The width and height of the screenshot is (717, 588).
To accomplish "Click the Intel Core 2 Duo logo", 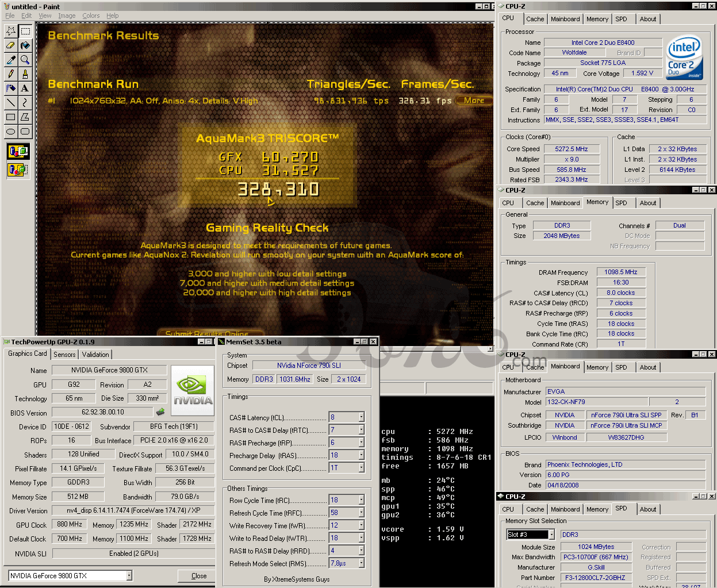I will [x=684, y=58].
